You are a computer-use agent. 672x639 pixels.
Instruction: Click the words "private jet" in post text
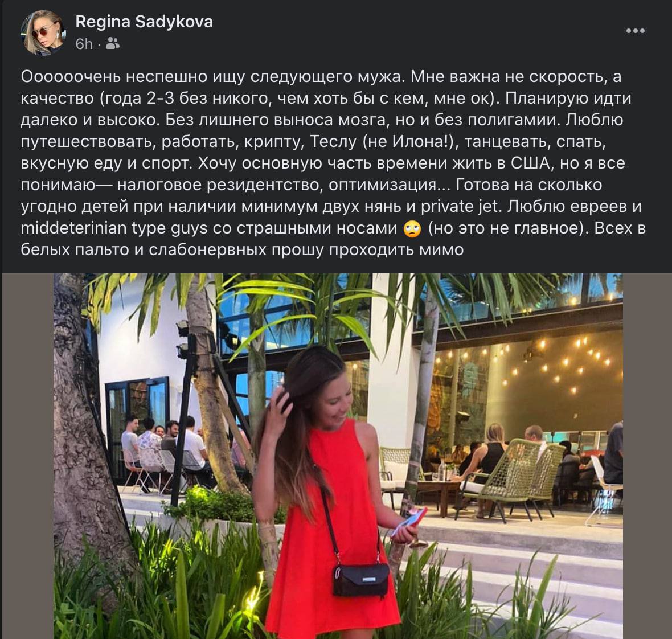pos(460,207)
